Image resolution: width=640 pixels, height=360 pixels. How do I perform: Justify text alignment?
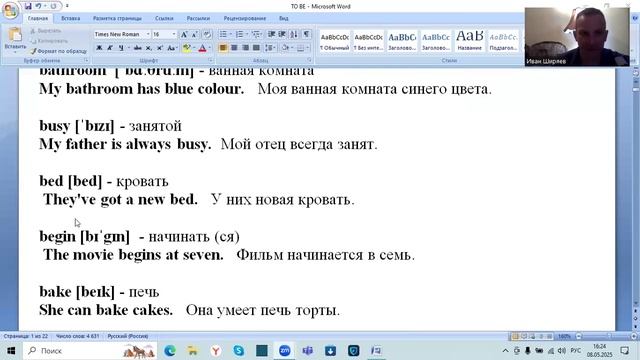click(256, 48)
